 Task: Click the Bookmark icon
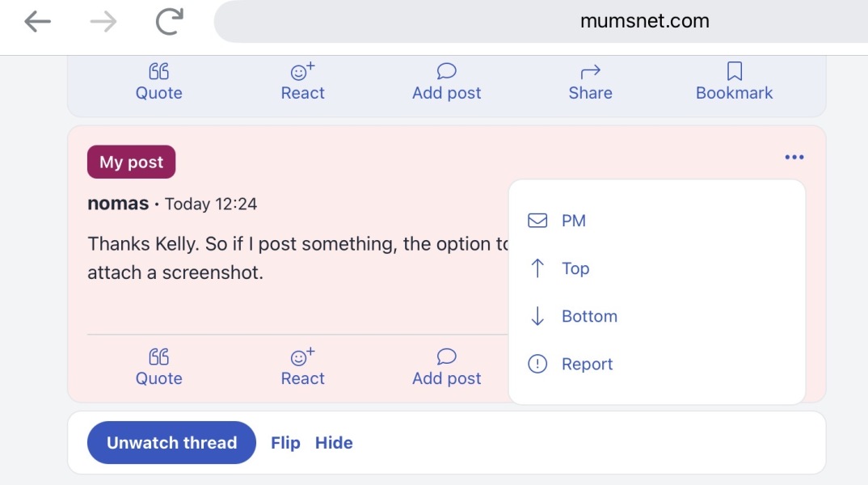pyautogui.click(x=734, y=70)
